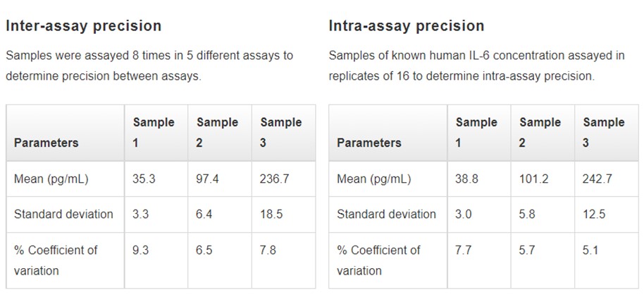This screenshot has width=644, height=295.
Task: Click the inter-assay Standard deviation row label
Action: (63, 214)
